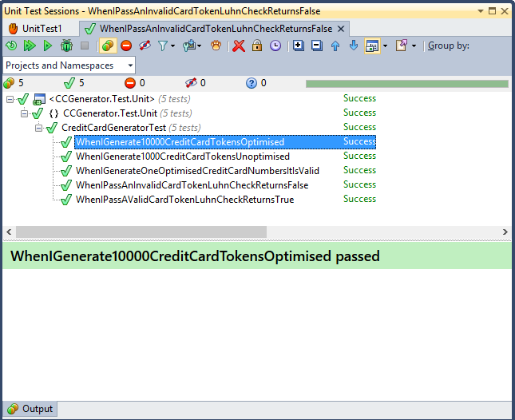This screenshot has height=420, width=515.
Task: Select WhenIGenerate1000CreditCardTokensUnoptimised test
Action: [x=182, y=157]
